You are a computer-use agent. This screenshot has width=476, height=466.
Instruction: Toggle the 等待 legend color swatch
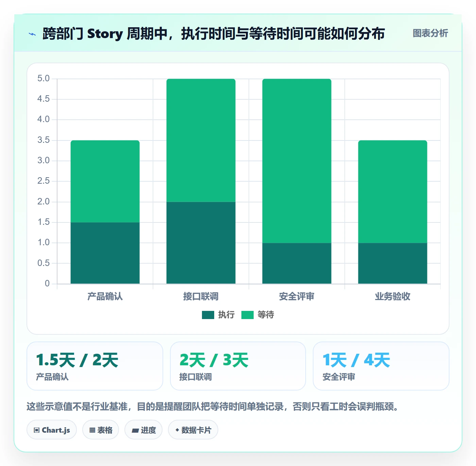pyautogui.click(x=248, y=315)
